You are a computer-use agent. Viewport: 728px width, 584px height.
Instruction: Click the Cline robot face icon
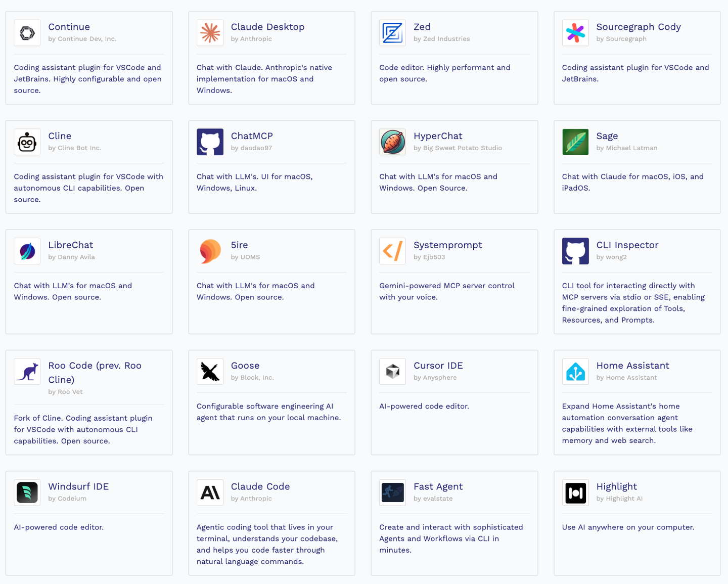tap(27, 142)
